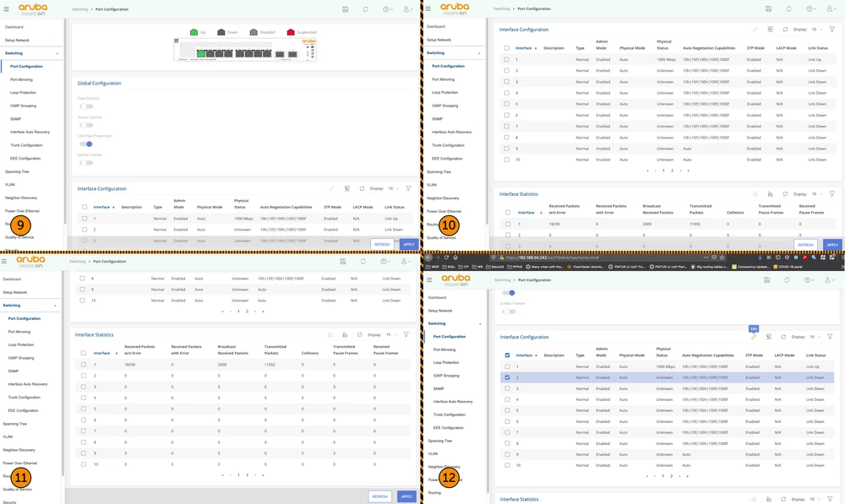Open the user account dropdown in panel 9
Screen dimensions: 845x504
406,9
